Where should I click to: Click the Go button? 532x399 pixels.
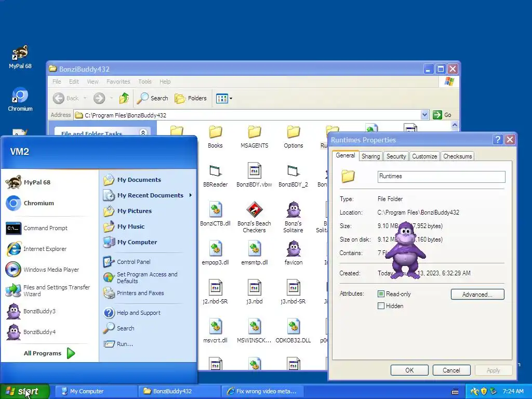(443, 115)
